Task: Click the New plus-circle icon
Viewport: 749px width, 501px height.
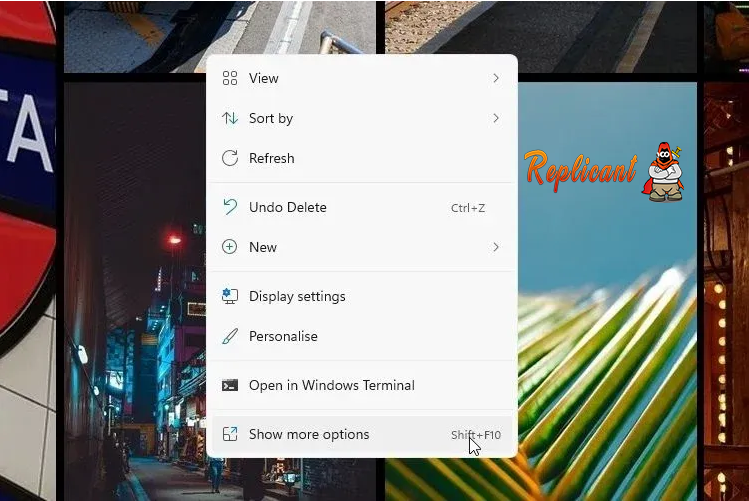Action: (230, 247)
